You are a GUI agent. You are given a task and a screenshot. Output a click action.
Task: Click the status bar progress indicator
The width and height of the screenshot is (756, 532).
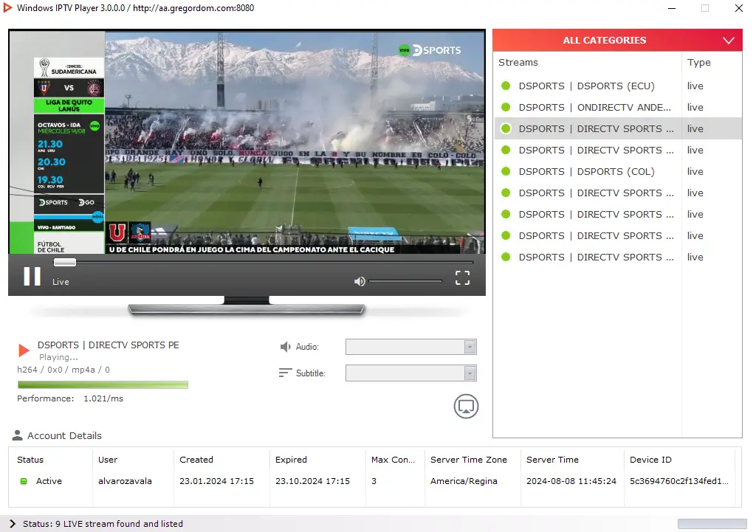(x=712, y=524)
